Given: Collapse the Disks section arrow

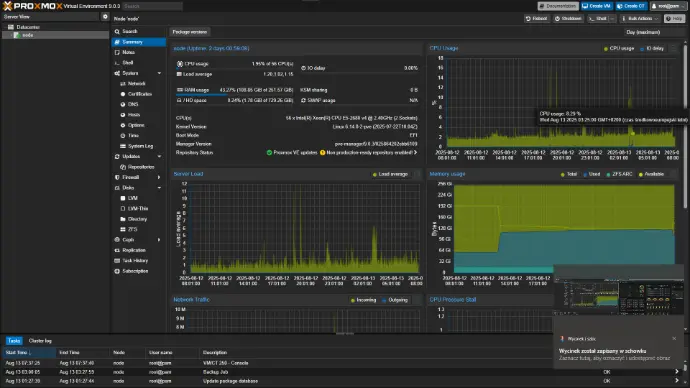Looking at the screenshot, I should (x=159, y=188).
